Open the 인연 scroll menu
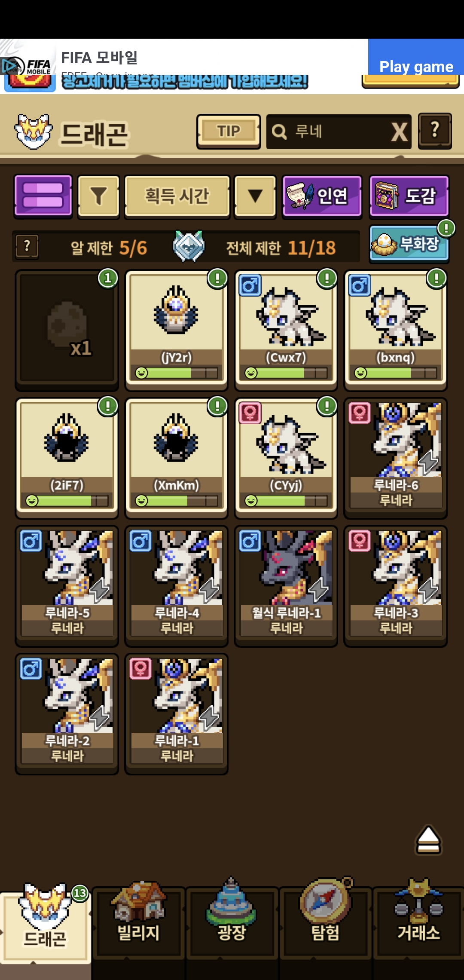The image size is (464, 980). click(322, 196)
